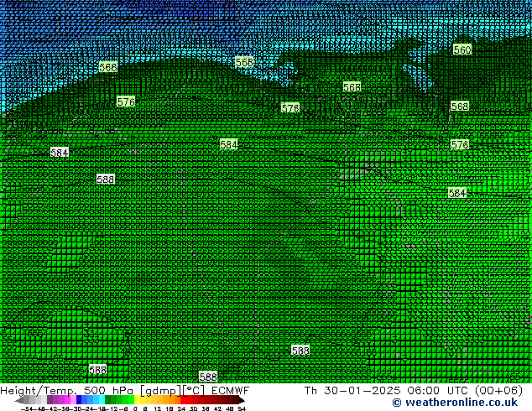
Task: Click the 576 label beneath the leftmost 568
Action: click(x=126, y=101)
